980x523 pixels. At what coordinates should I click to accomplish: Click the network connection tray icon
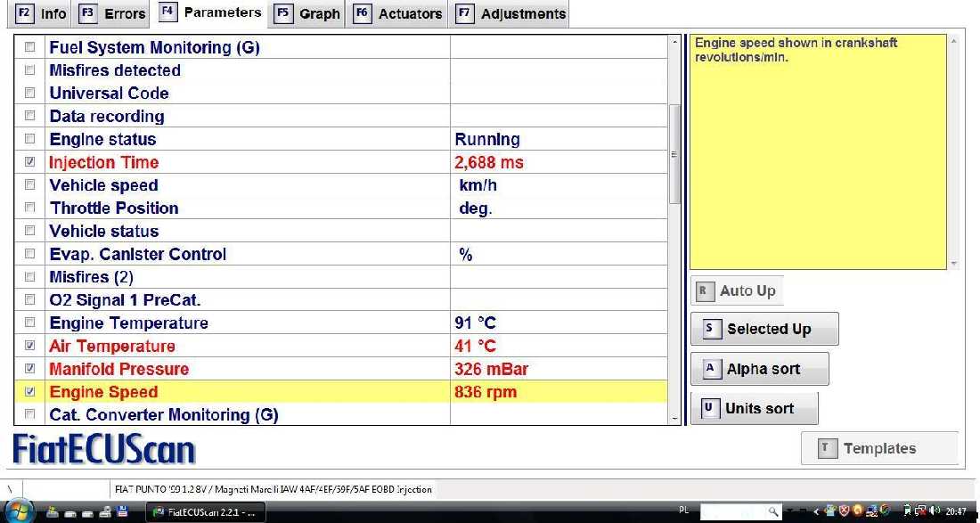coord(921,511)
